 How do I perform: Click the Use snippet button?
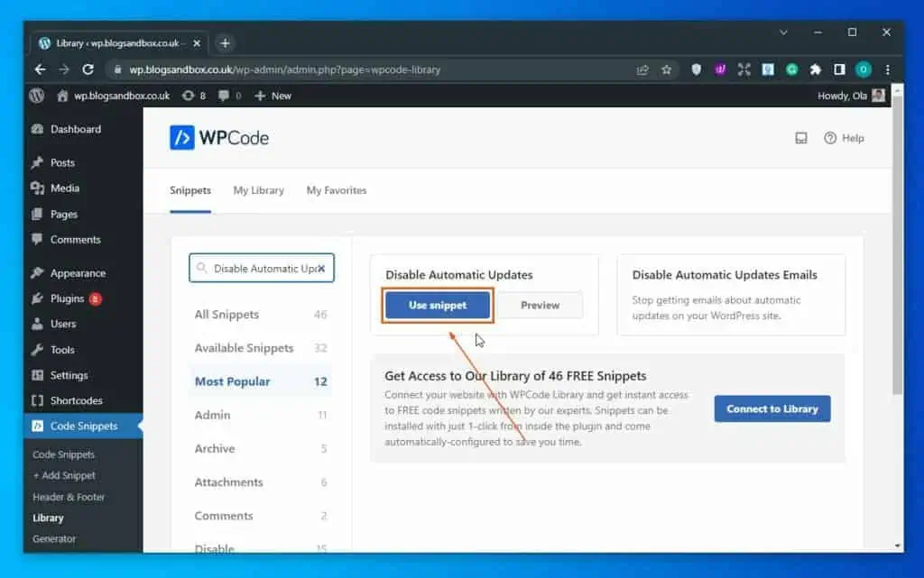tap(437, 306)
